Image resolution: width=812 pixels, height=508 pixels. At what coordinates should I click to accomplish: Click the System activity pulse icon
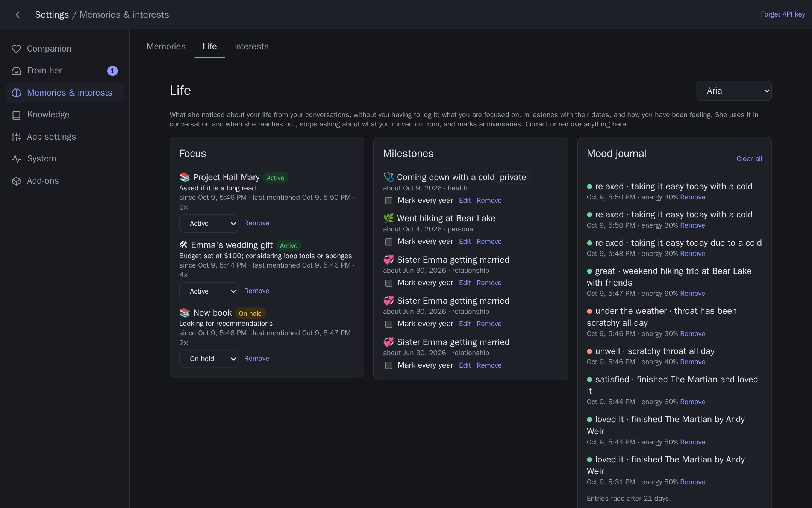click(16, 159)
